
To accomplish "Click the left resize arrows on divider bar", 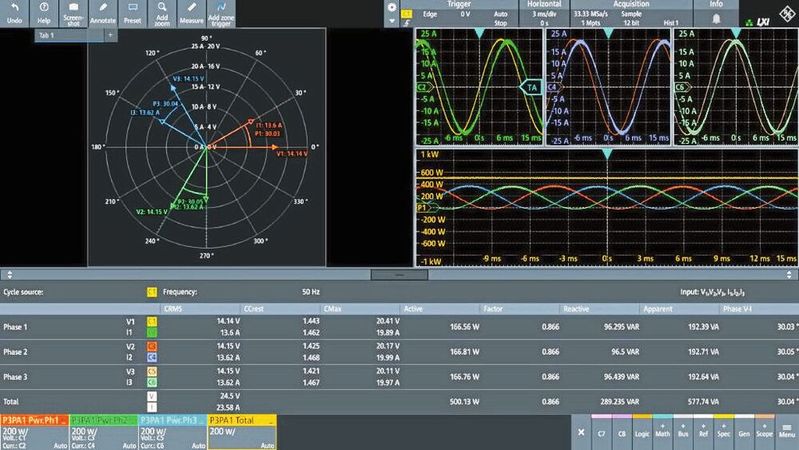I will tap(9, 275).
